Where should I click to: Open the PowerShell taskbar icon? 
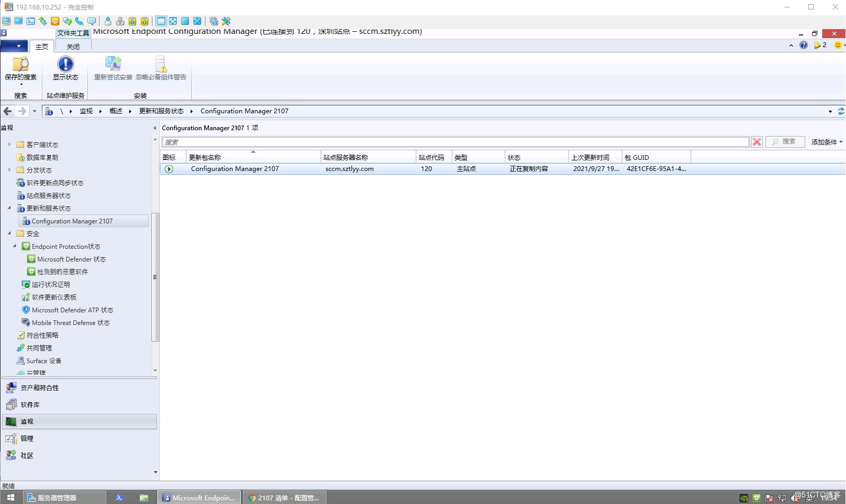coord(119,498)
